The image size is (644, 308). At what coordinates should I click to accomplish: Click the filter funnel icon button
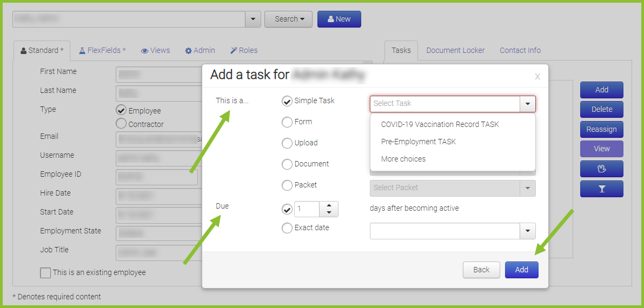pyautogui.click(x=602, y=189)
